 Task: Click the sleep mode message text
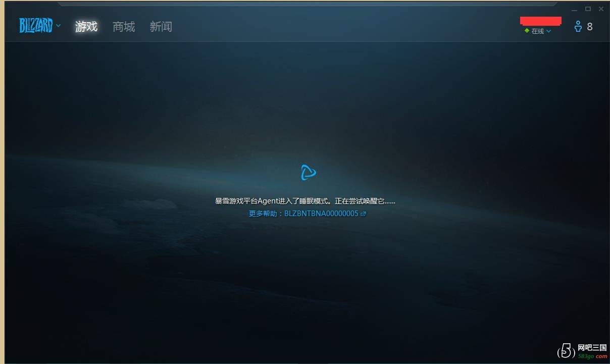[x=305, y=201]
